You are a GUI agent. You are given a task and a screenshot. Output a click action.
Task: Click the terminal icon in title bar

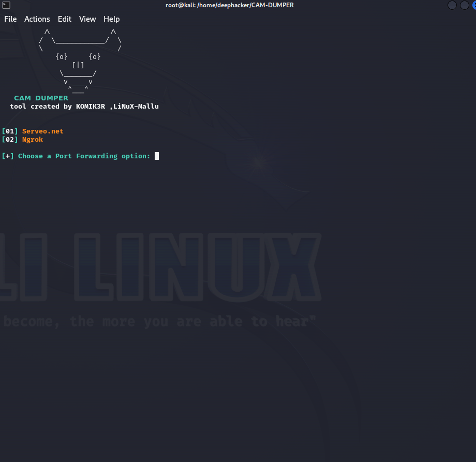tap(6, 5)
